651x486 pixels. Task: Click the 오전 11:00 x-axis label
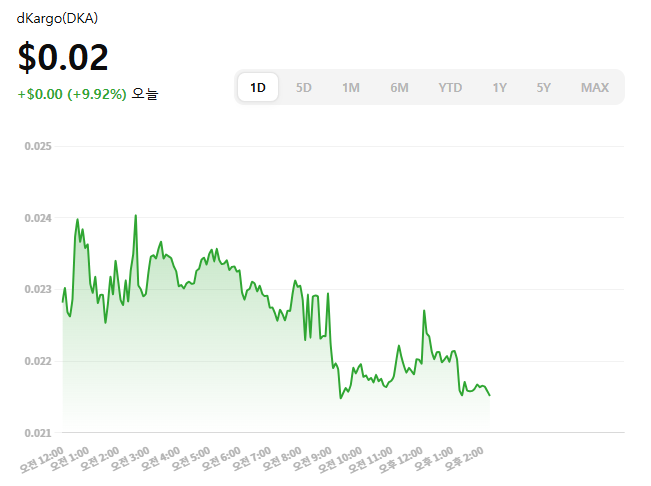point(370,459)
